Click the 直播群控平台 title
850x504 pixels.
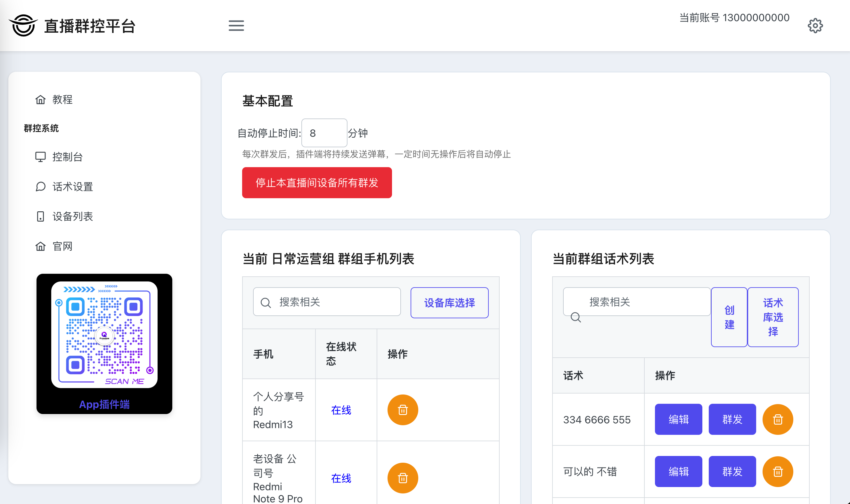[90, 26]
